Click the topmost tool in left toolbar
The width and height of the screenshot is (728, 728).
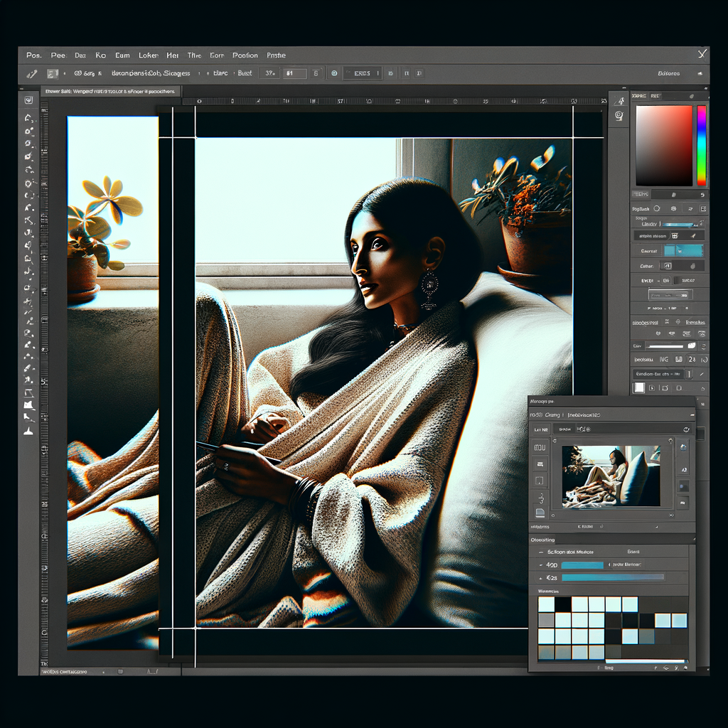[29, 100]
